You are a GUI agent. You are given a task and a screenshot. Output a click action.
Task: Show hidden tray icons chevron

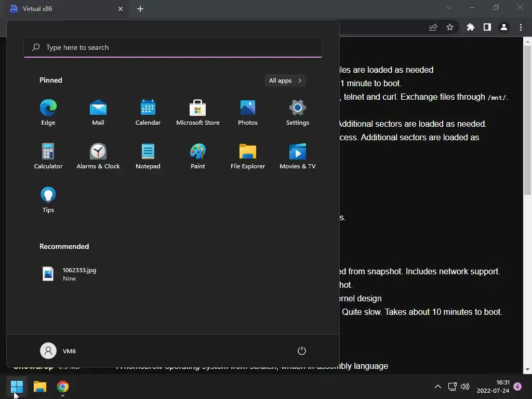[438, 387]
